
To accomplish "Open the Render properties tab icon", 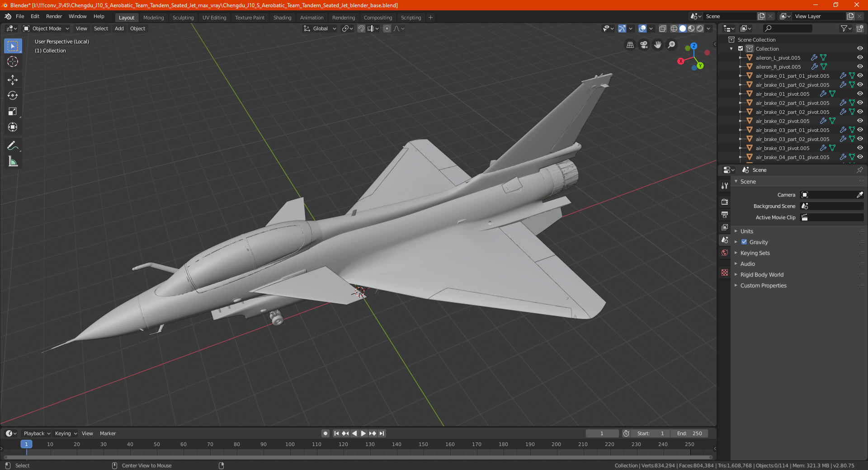I will coord(725,202).
